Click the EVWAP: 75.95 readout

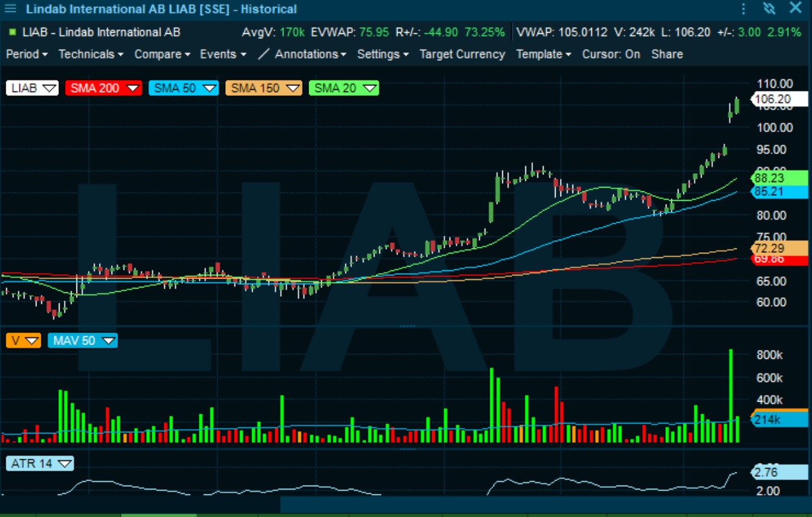pyautogui.click(x=350, y=32)
